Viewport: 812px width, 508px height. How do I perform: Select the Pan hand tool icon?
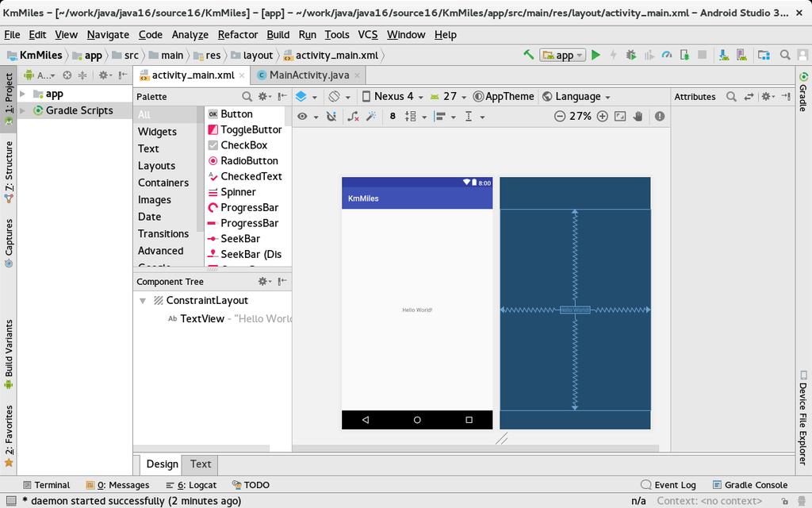(x=638, y=116)
